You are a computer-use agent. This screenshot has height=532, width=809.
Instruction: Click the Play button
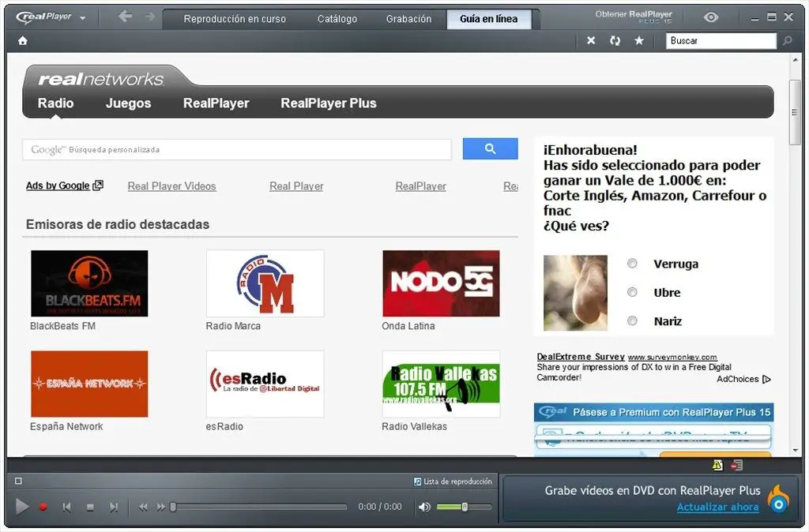tap(21, 507)
